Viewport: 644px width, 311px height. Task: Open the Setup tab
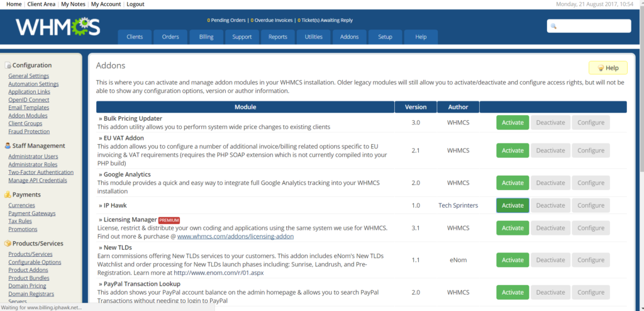tap(385, 37)
